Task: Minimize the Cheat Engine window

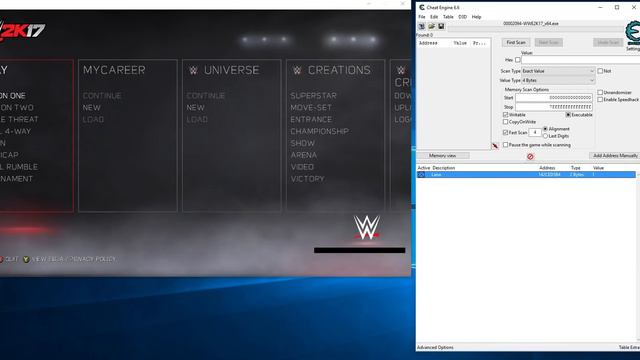Action: pyautogui.click(x=600, y=7)
